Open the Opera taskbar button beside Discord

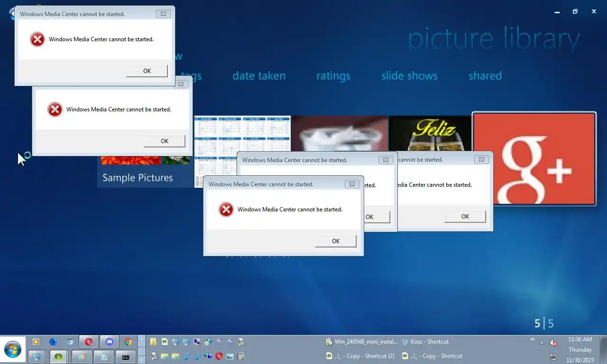(88, 342)
